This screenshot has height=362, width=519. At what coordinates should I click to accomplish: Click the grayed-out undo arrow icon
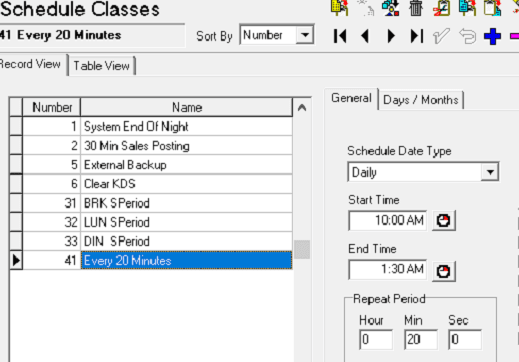(467, 36)
